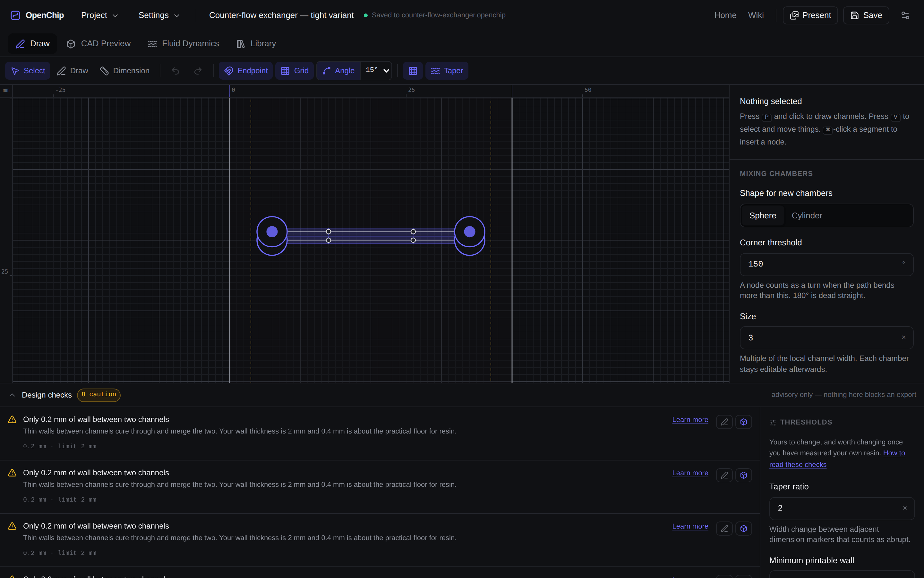Select Cylinder shape for new chambers
Viewport: 924px width, 578px height.
coord(807,215)
